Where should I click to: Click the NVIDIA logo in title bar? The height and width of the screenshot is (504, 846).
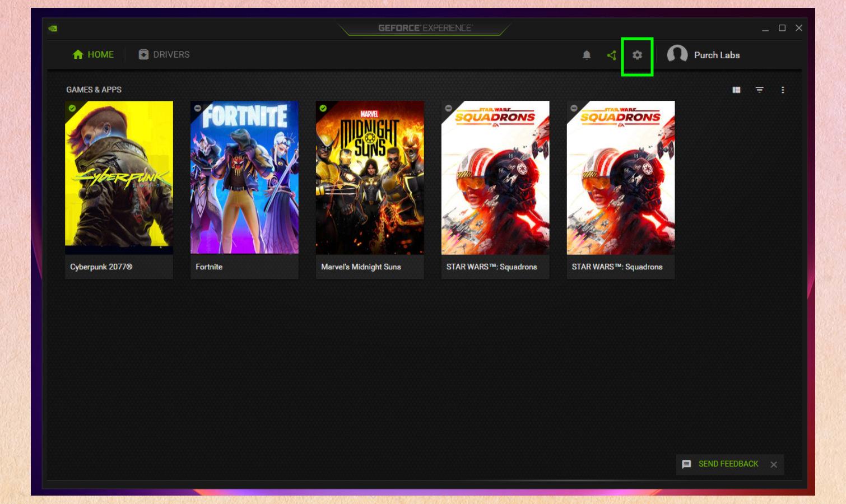point(53,28)
